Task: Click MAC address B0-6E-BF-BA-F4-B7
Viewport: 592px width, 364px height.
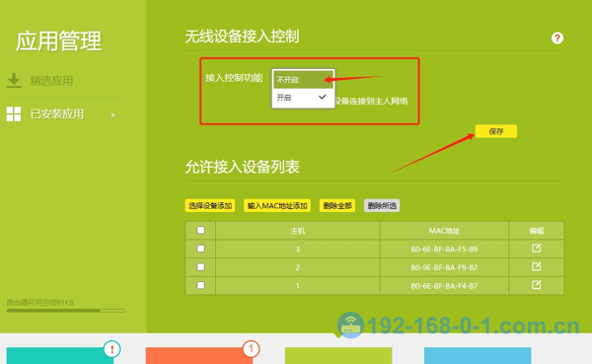Action: 444,286
